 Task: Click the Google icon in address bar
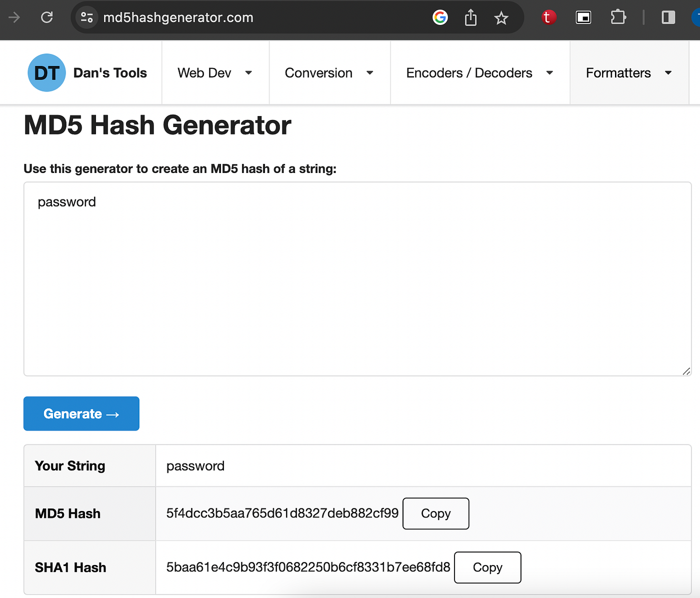point(440,17)
